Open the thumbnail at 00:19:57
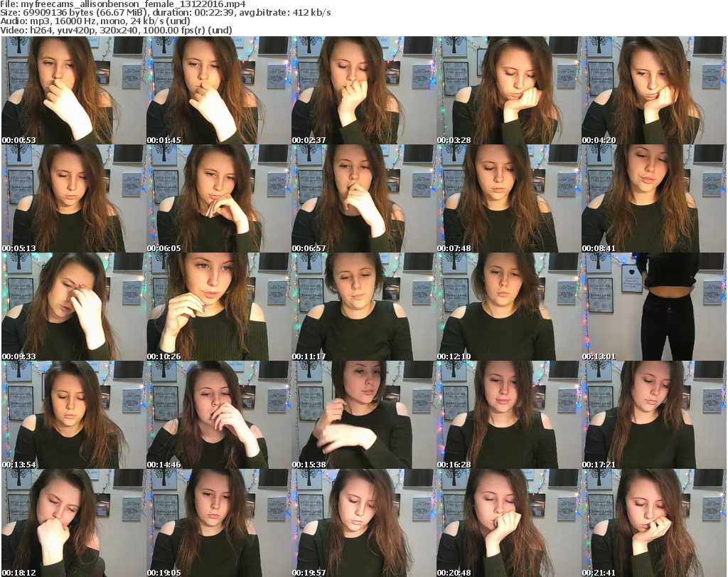The width and height of the screenshot is (728, 577). click(x=363, y=523)
